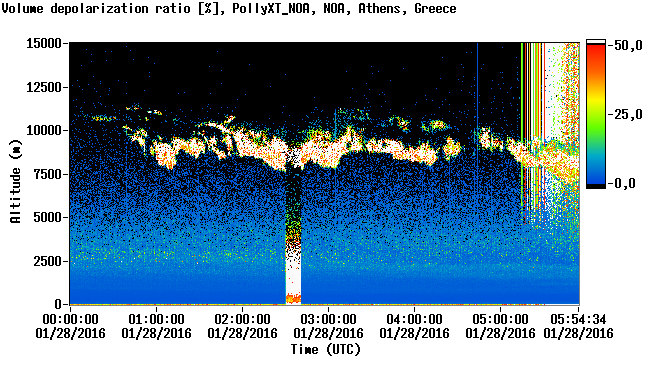Click the 10000 altitude tick label
This screenshot has height=389, width=665.
[x=44, y=131]
